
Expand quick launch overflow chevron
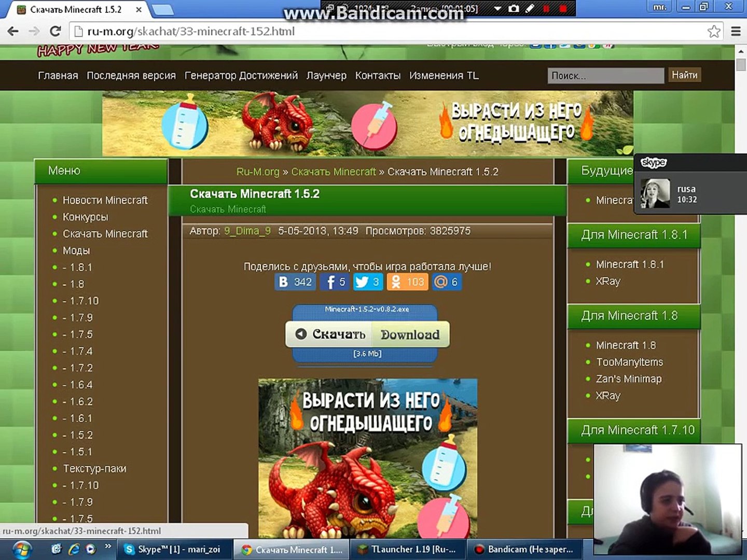point(108,546)
